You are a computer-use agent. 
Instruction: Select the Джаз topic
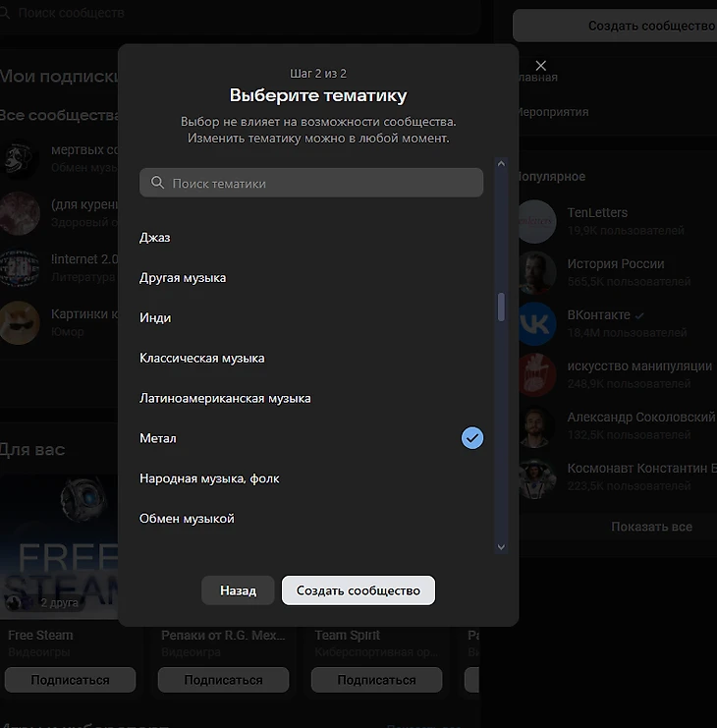156,238
